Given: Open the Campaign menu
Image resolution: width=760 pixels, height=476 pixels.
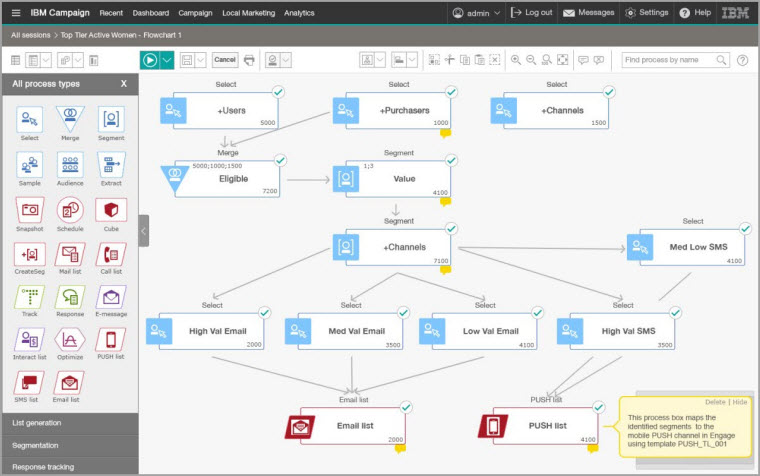Looking at the screenshot, I should tap(195, 13).
